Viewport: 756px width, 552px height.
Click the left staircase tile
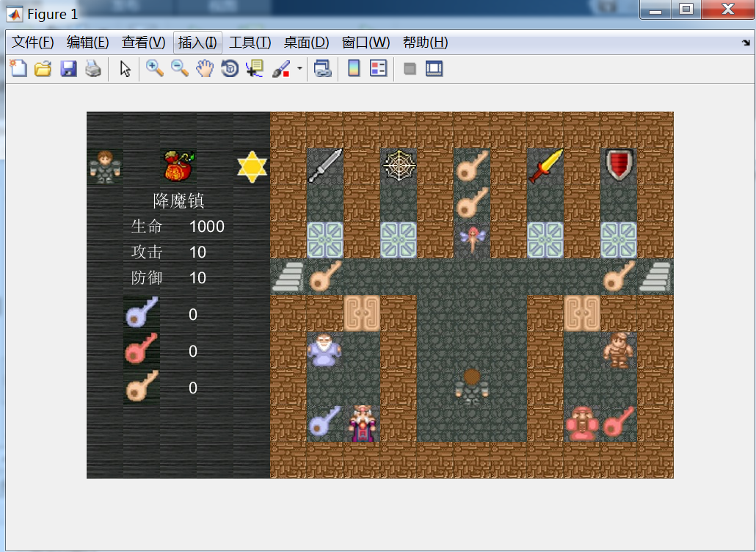point(288,277)
